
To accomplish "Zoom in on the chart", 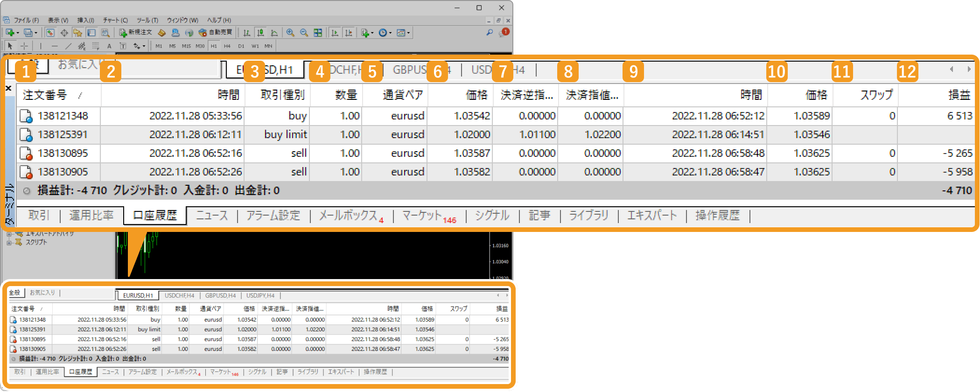I will click(x=290, y=33).
